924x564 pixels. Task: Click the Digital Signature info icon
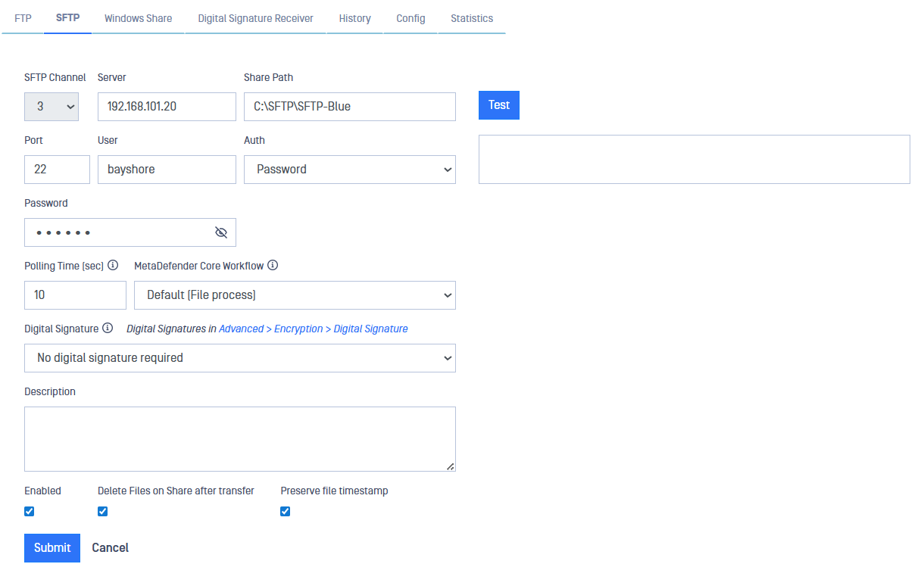pyautogui.click(x=108, y=329)
